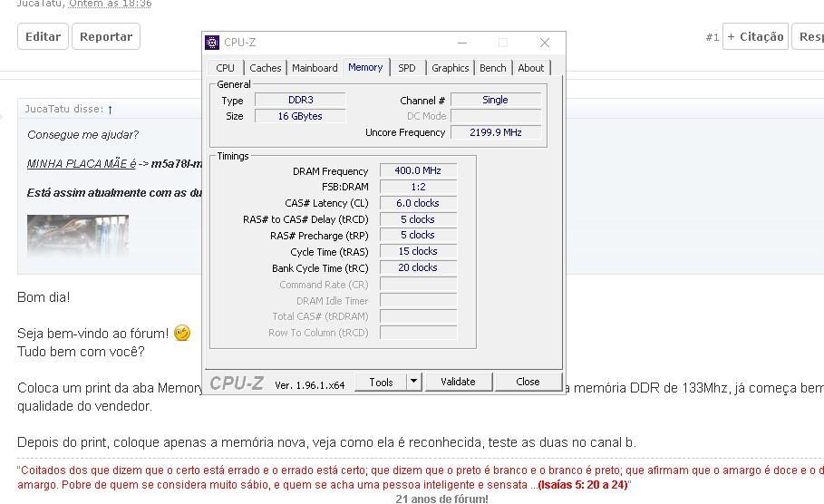The width and height of the screenshot is (824, 504).
Task: Click the '+ Citação' button
Action: coord(755,36)
